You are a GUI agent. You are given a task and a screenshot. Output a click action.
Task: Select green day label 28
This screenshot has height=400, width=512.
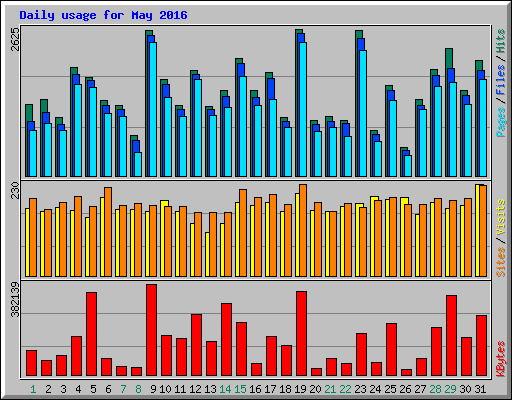click(435, 389)
